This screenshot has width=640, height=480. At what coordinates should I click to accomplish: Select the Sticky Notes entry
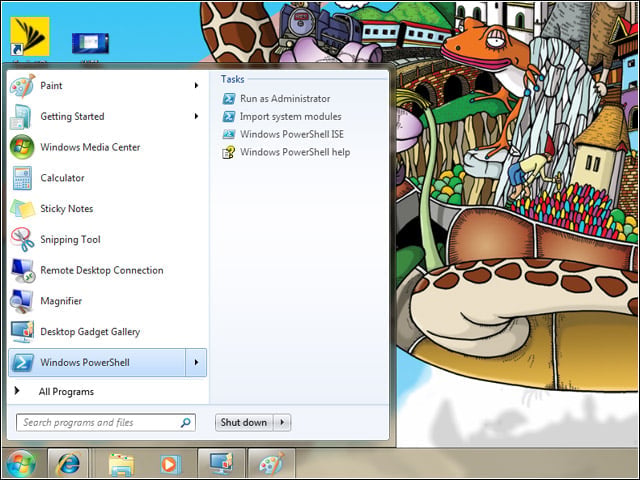[x=105, y=209]
